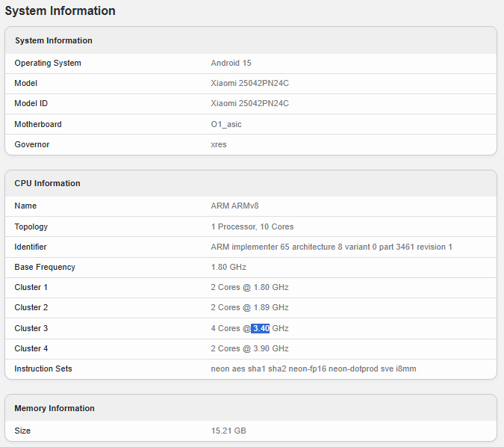
Task: Select the Base Frequency 1.80 GHz value
Action: [228, 267]
